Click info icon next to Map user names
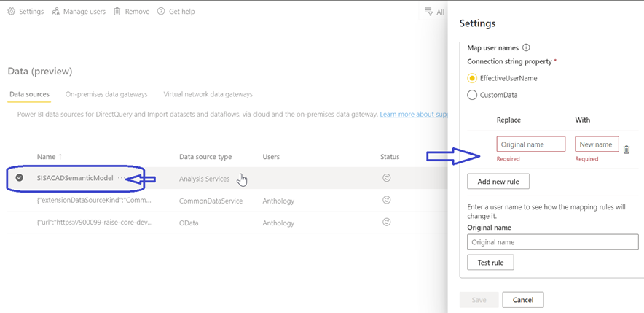Screen dimensions: 644x313 point(526,47)
